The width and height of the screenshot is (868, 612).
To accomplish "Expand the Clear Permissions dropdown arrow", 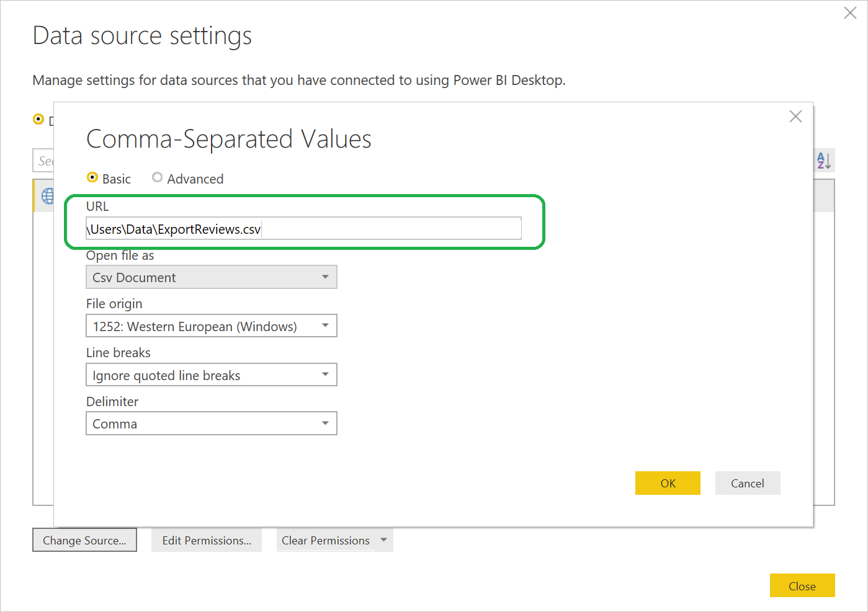I will tap(384, 539).
